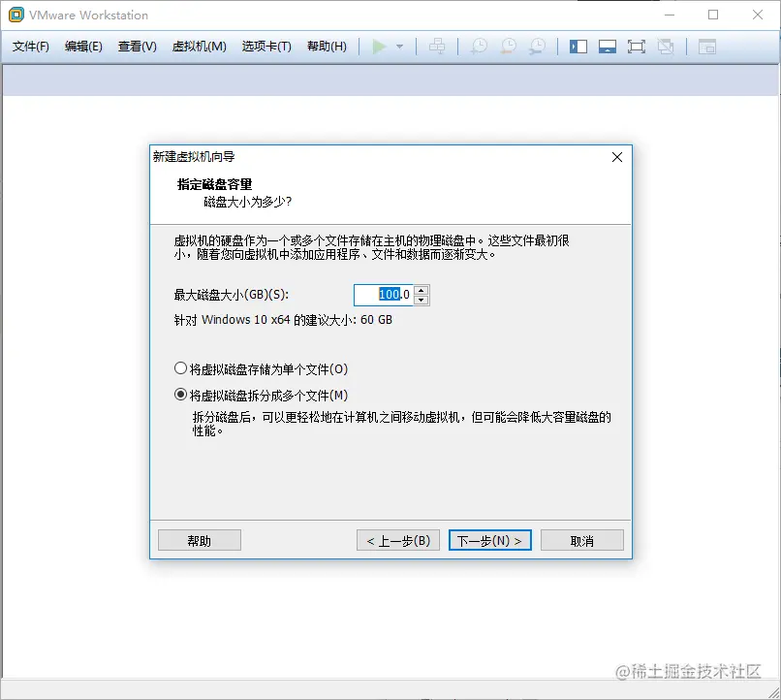Click the 下一步(N) > next button
781x700 pixels.
(490, 541)
